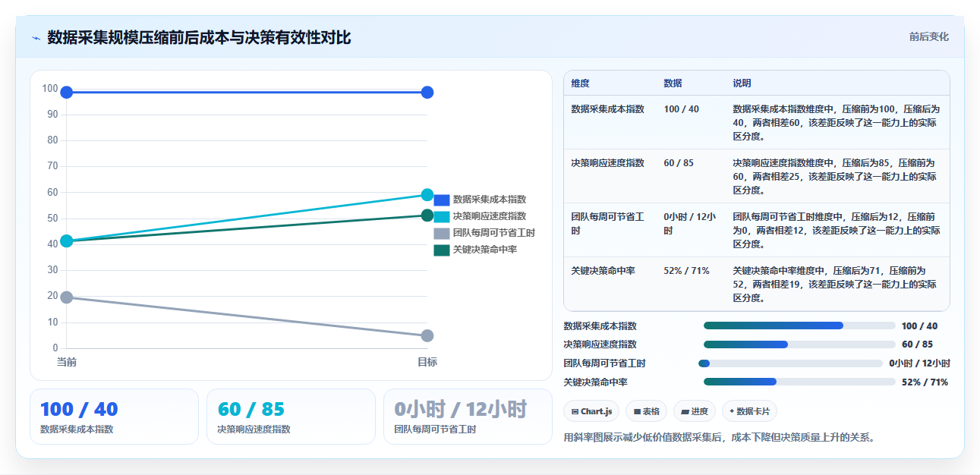This screenshot has height=475, width=980.
Task: Click the dark green data point at 目标
Action: 427,215
